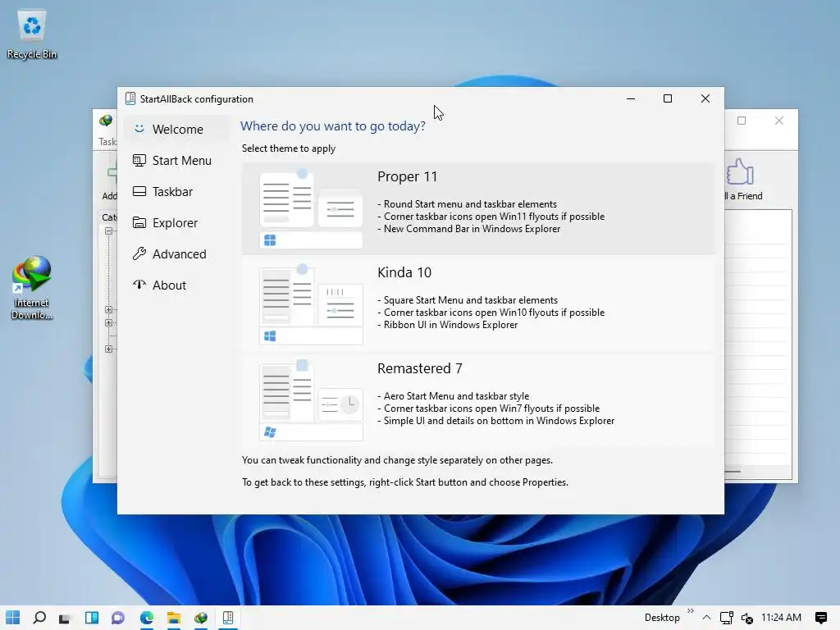Apply the Proper 11 theme
The height and width of the screenshot is (630, 840).
coord(478,208)
